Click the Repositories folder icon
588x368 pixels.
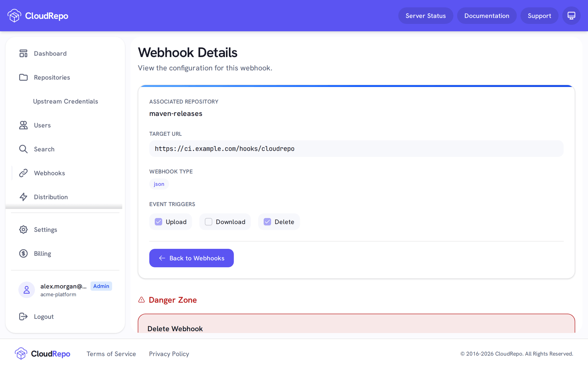click(x=24, y=77)
